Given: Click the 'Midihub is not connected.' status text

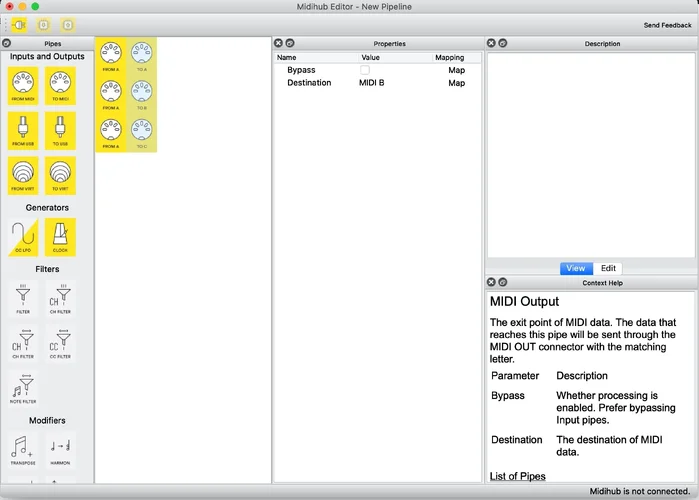Looking at the screenshot, I should tap(640, 492).
